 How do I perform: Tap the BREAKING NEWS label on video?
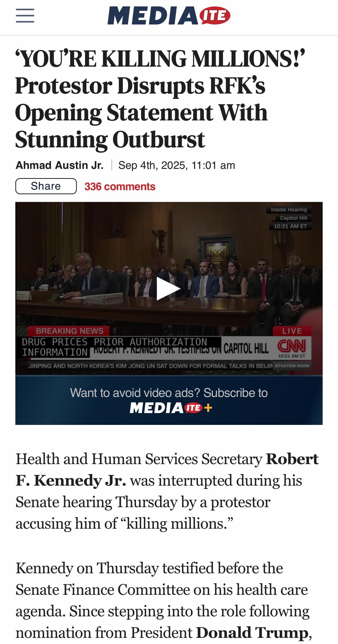pyautogui.click(x=69, y=331)
